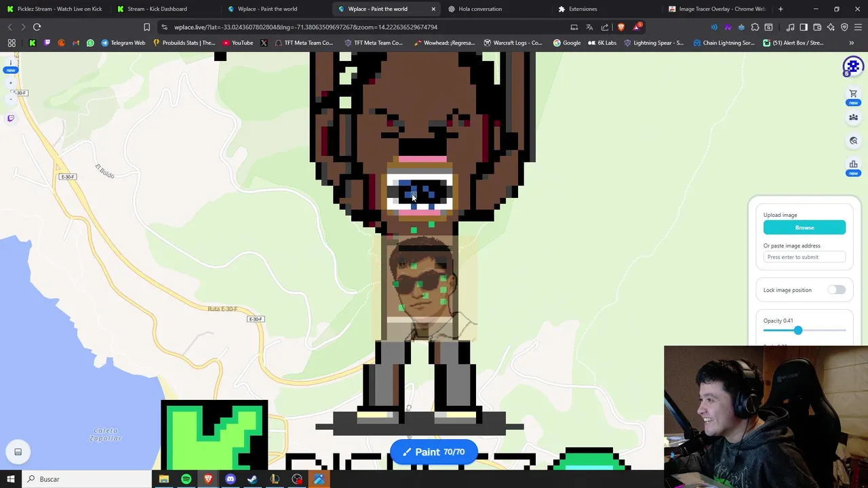Open Brave Rewards triangle icon
Viewport: 868px width, 488px height.
[x=637, y=27]
